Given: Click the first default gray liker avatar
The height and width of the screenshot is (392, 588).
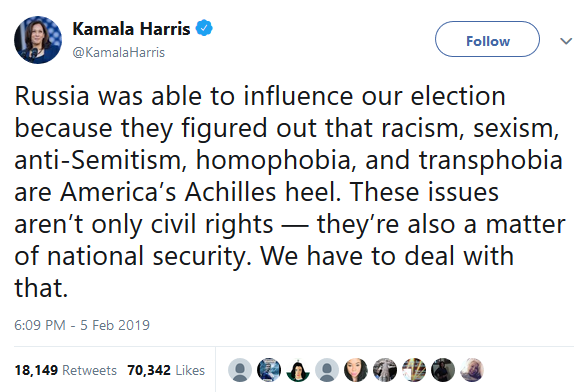Looking at the screenshot, I should [240, 370].
